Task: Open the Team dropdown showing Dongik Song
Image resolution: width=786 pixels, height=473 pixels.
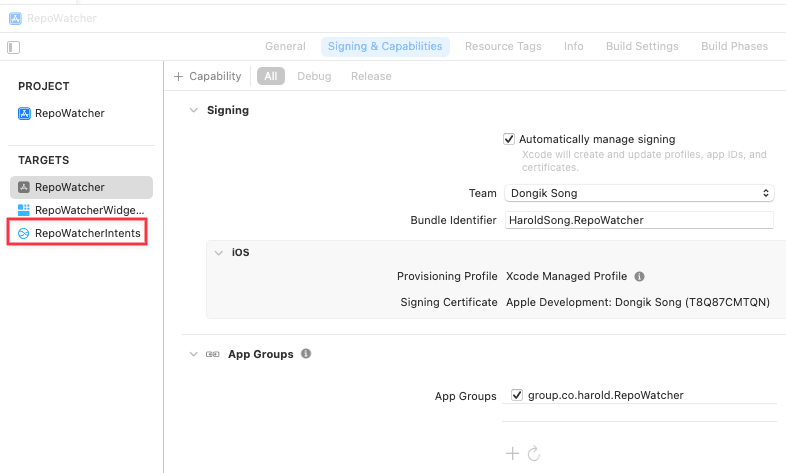Action: coord(639,193)
